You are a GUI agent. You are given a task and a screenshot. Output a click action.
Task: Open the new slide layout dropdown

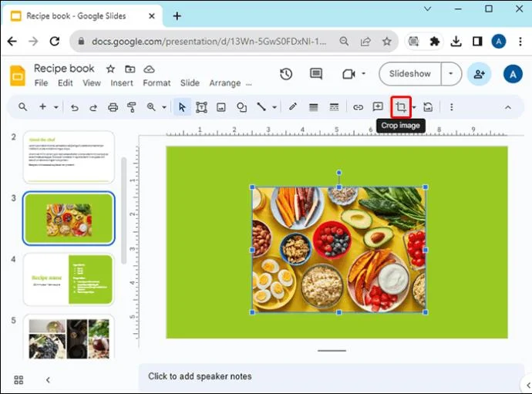[x=56, y=108]
